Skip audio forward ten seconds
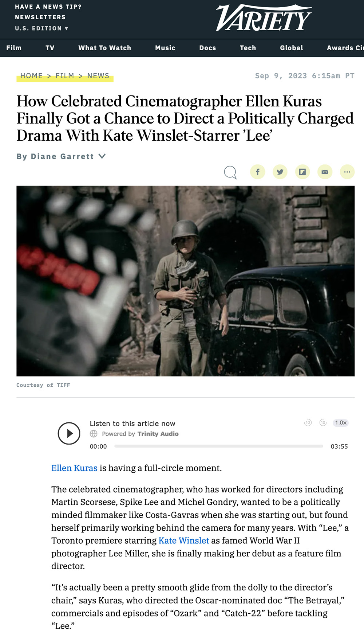 click(x=323, y=423)
